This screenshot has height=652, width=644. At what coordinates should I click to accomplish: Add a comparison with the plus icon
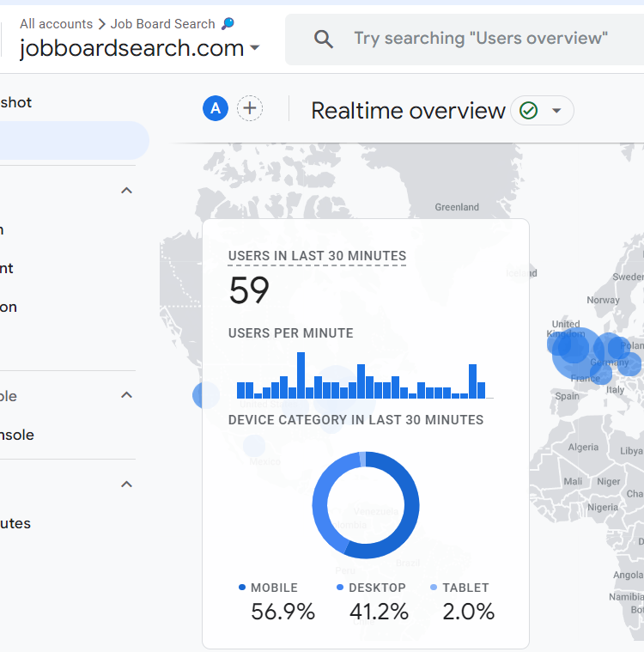(x=250, y=108)
